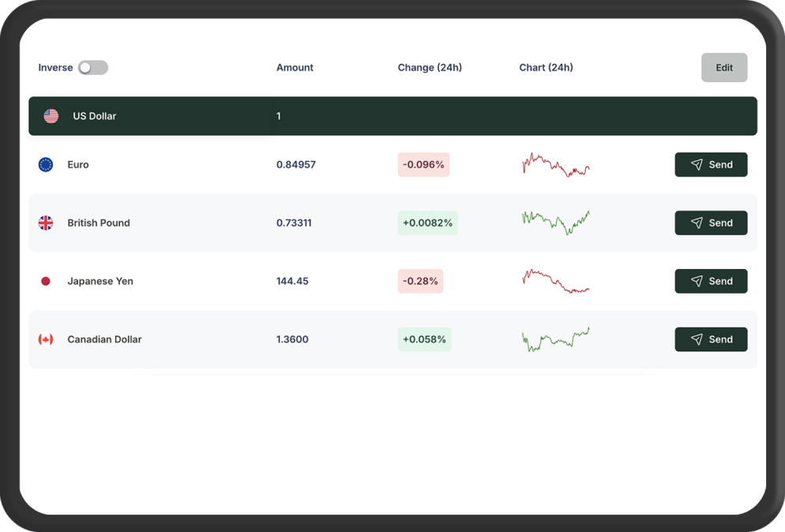
Task: Click the Change (24h) column header
Action: click(430, 68)
